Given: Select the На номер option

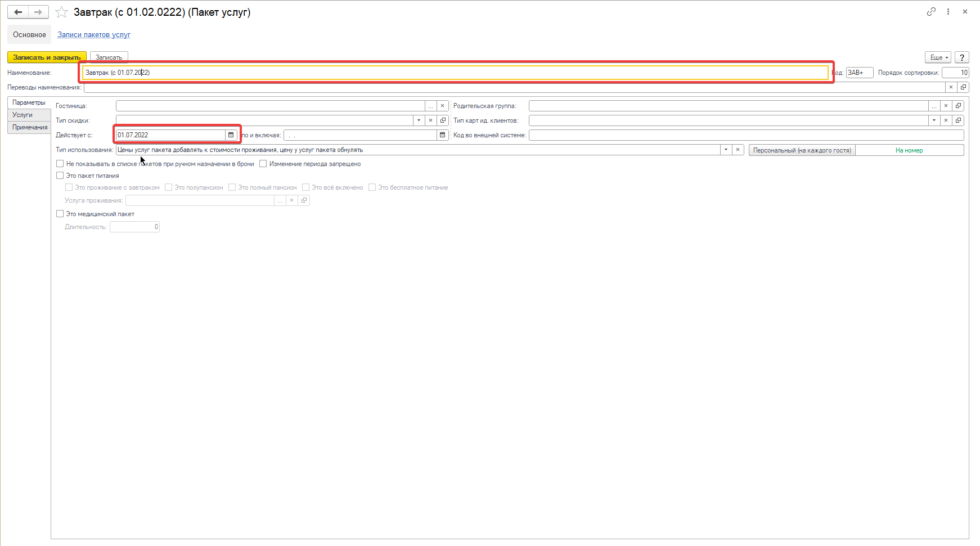Looking at the screenshot, I should coord(909,150).
